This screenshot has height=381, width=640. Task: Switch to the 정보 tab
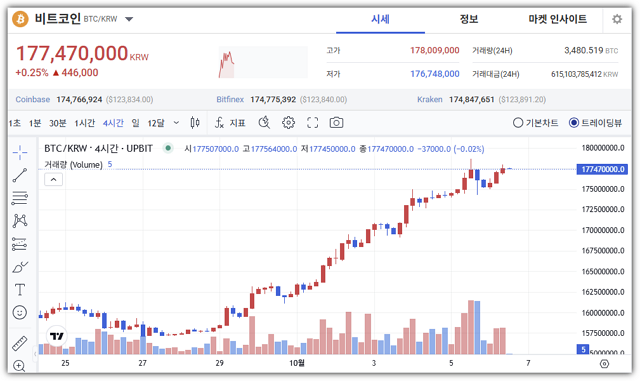469,19
